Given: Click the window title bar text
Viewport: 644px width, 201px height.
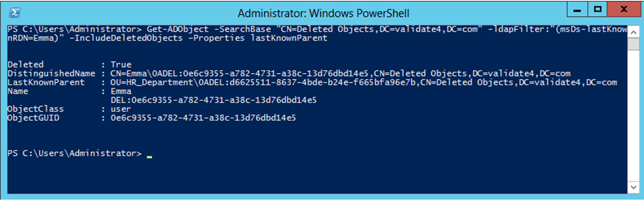Looking at the screenshot, I should (x=323, y=12).
